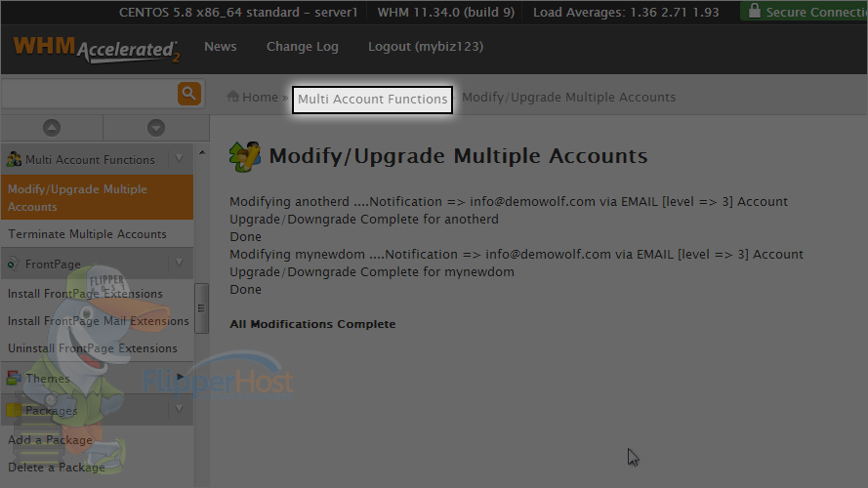
Task: Click the Home breadcrumb house icon
Action: 233,97
